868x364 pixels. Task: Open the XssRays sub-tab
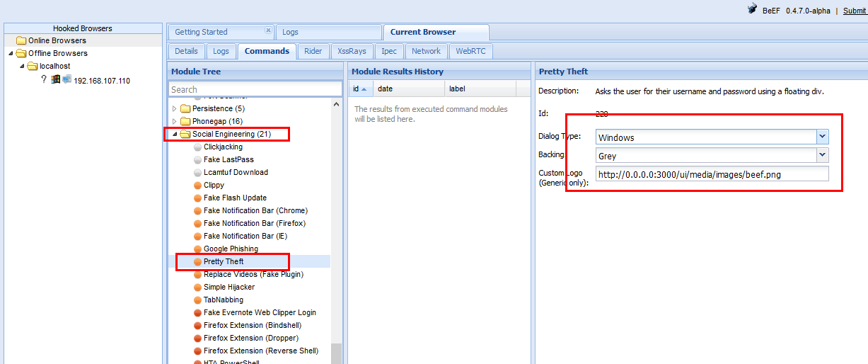point(352,51)
